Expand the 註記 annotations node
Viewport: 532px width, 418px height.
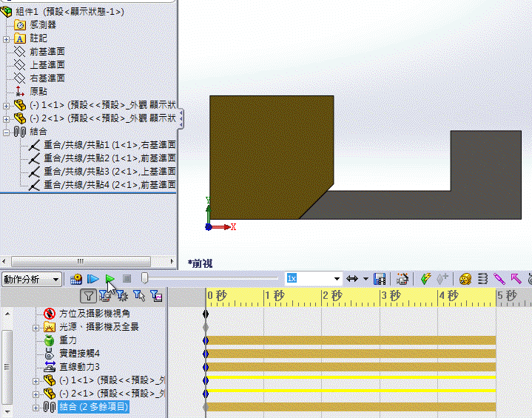click(x=6, y=39)
